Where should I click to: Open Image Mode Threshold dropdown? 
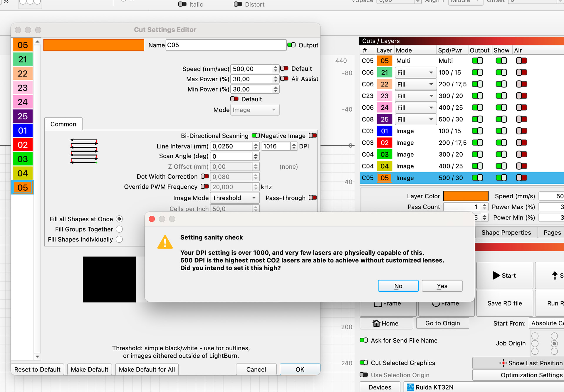(x=235, y=198)
